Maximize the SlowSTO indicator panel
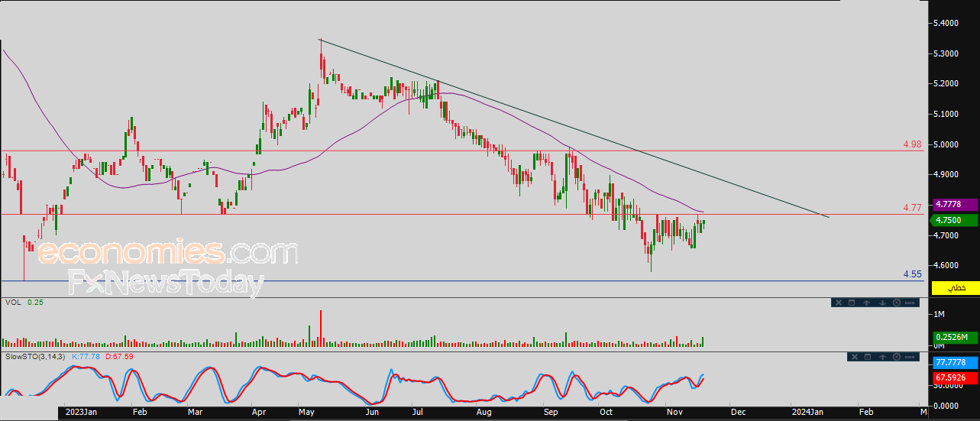The image size is (980, 421). (x=867, y=357)
